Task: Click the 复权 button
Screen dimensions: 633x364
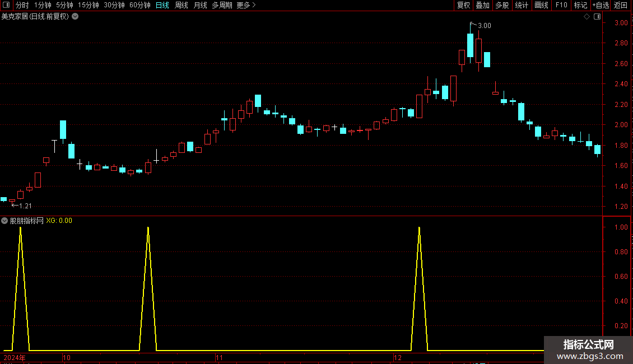Action: tap(463, 5)
